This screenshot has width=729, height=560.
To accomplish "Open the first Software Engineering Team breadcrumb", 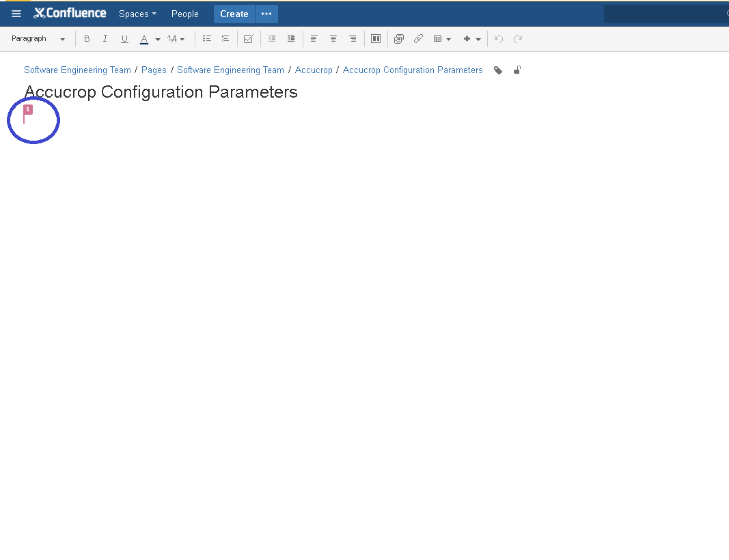I will tap(77, 70).
